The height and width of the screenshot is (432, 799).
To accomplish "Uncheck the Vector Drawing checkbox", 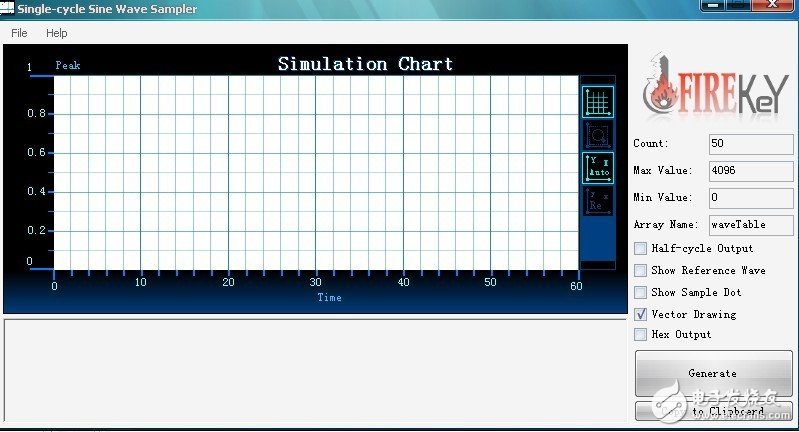I will coord(640,314).
